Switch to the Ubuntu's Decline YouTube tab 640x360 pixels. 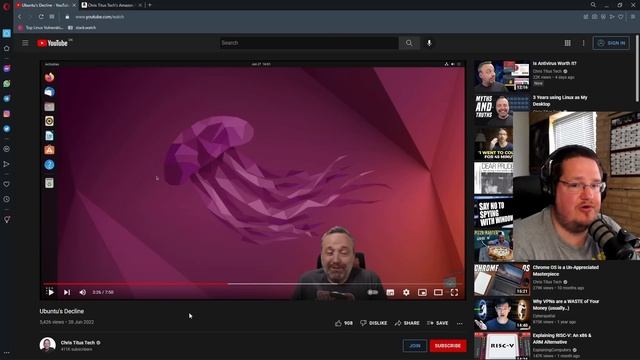pyautogui.click(x=45, y=5)
